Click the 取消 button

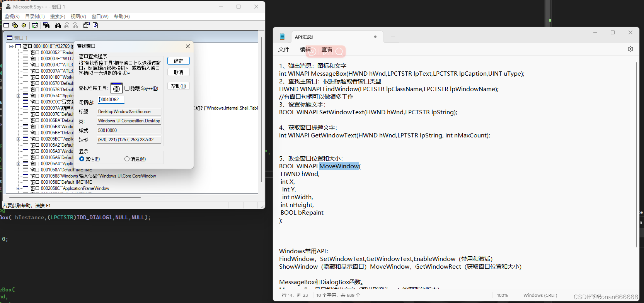click(x=179, y=72)
